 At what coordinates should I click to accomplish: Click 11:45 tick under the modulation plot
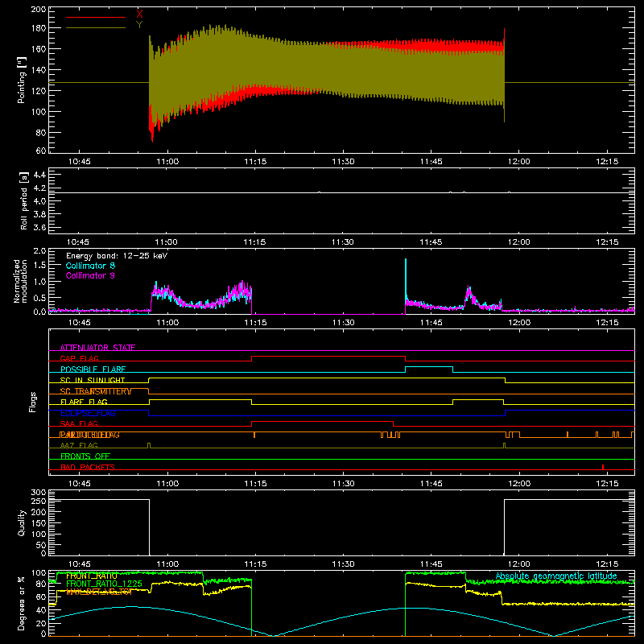[x=431, y=323]
